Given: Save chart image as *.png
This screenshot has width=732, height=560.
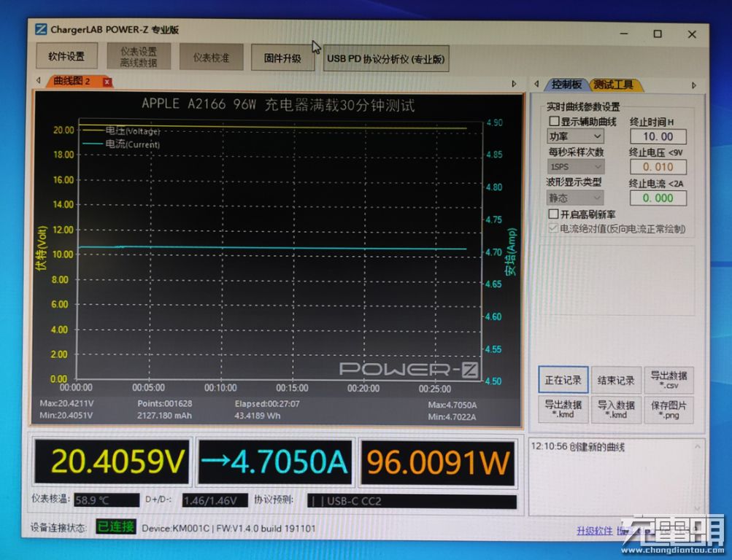Looking at the screenshot, I should pyautogui.click(x=669, y=410).
